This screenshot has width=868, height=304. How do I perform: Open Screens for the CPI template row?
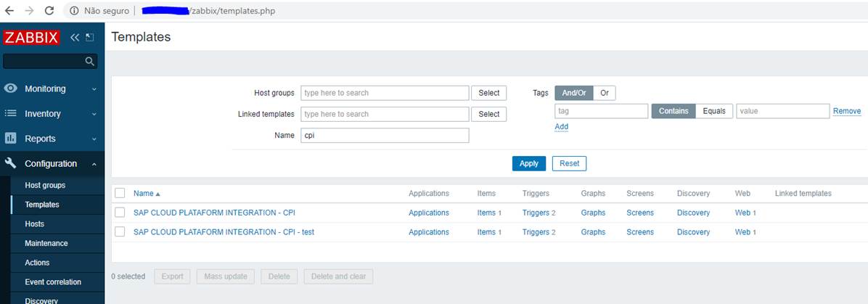tap(640, 213)
